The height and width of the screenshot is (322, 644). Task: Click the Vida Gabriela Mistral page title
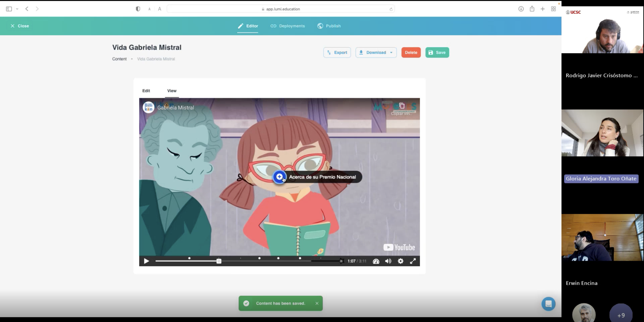pyautogui.click(x=147, y=47)
